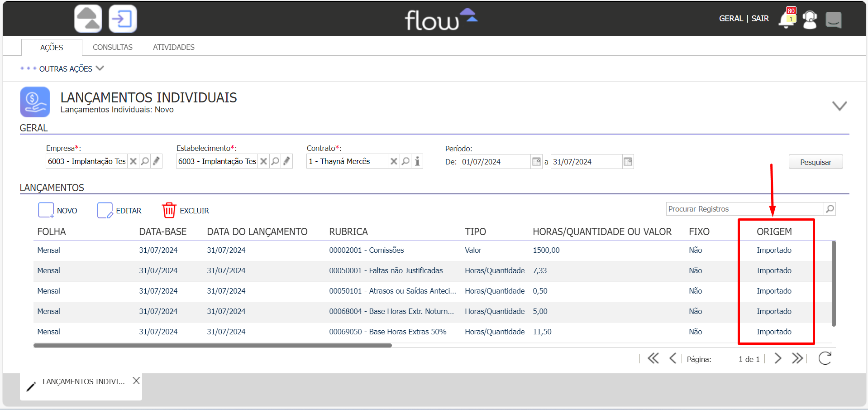Click the table vertical scrollbar
This screenshot has height=410, width=868.
click(x=834, y=284)
